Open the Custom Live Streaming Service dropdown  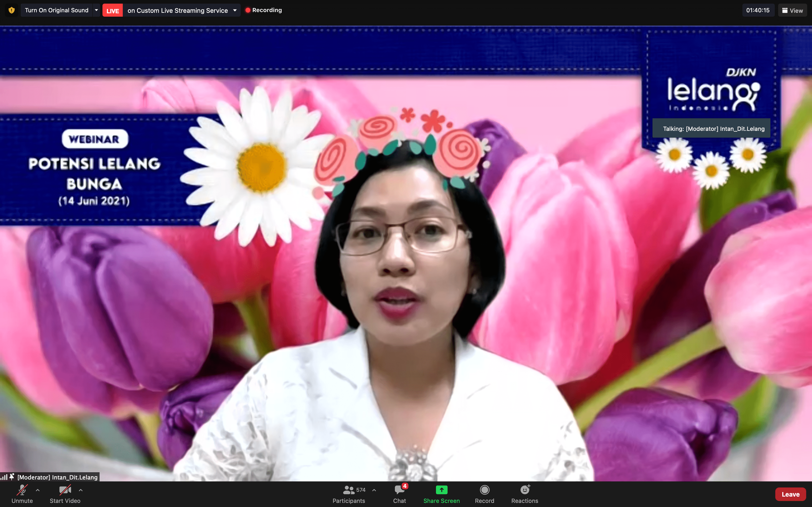click(235, 10)
